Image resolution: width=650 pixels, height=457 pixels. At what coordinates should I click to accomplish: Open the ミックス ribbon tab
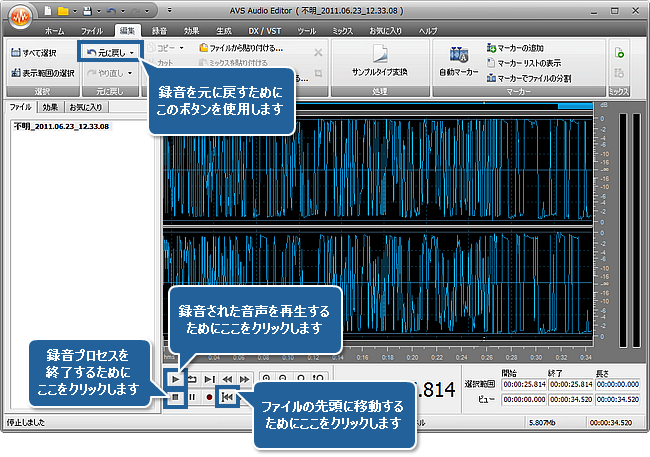click(342, 31)
